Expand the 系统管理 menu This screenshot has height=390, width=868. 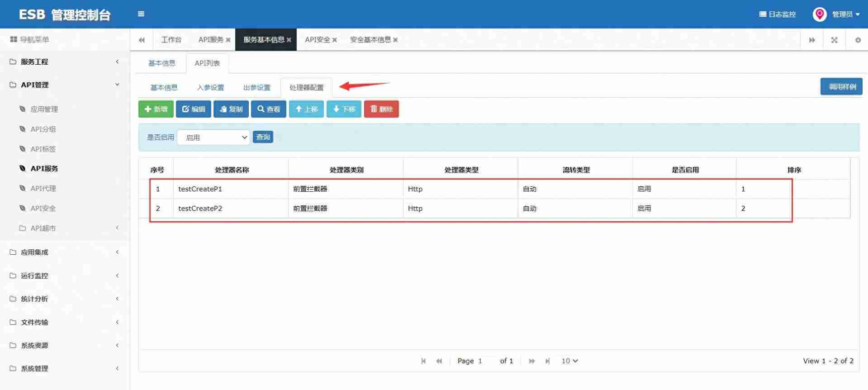tap(65, 368)
